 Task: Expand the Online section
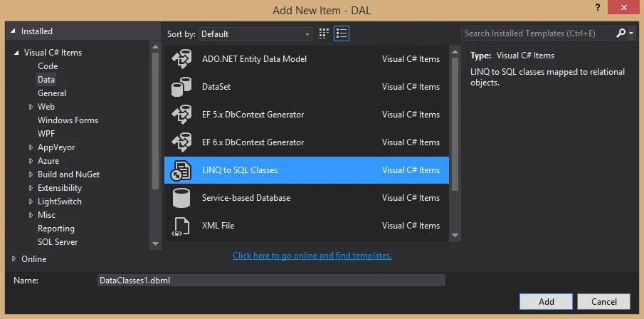(x=14, y=259)
